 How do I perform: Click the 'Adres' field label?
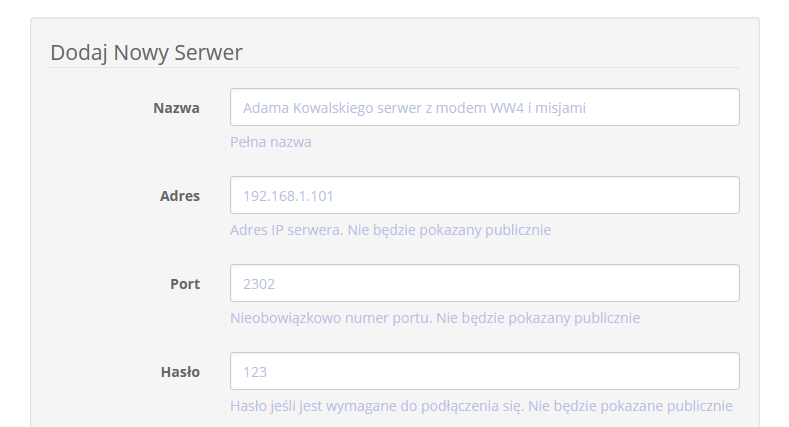coord(180,196)
